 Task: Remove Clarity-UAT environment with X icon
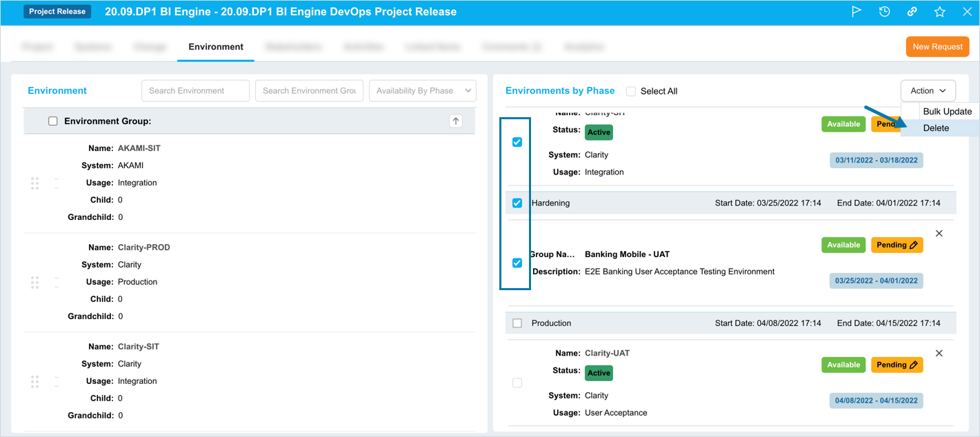point(939,353)
